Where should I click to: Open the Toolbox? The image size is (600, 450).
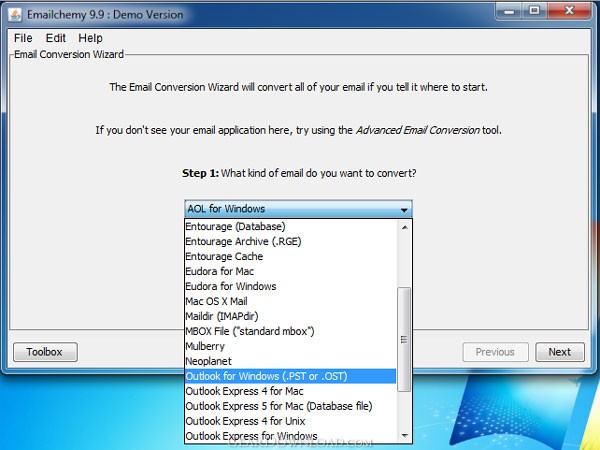coord(45,352)
